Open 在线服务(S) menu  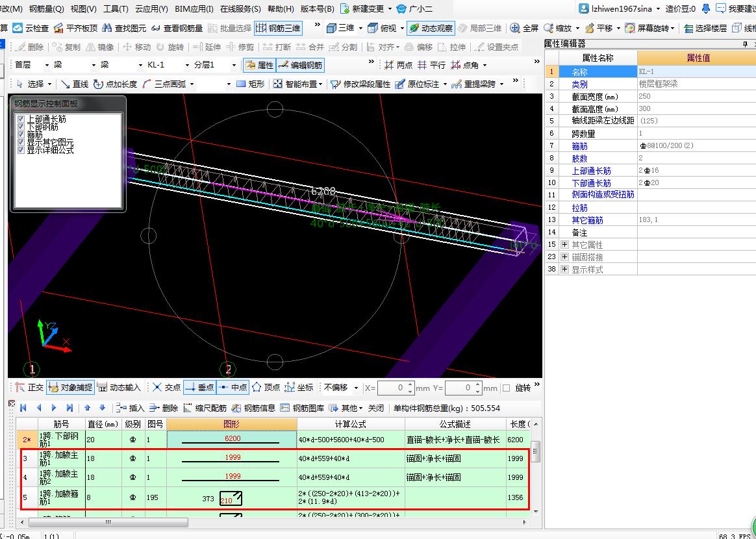[x=240, y=9]
